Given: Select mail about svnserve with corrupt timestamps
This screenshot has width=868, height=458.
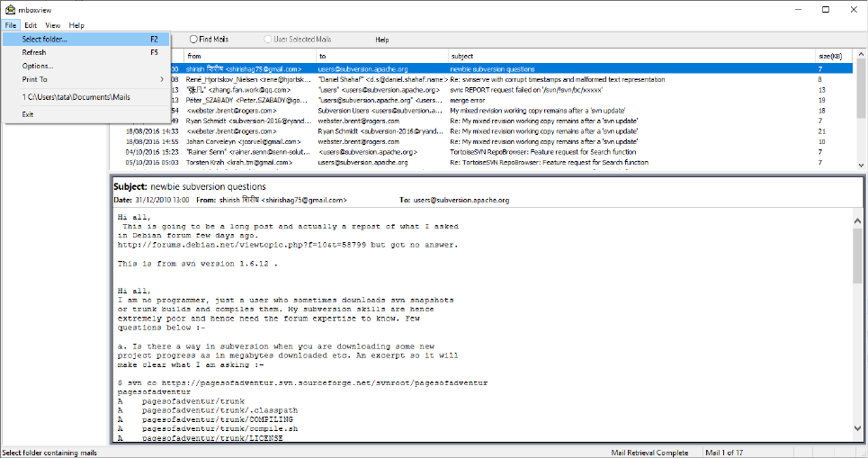Looking at the screenshot, I should coord(512,80).
